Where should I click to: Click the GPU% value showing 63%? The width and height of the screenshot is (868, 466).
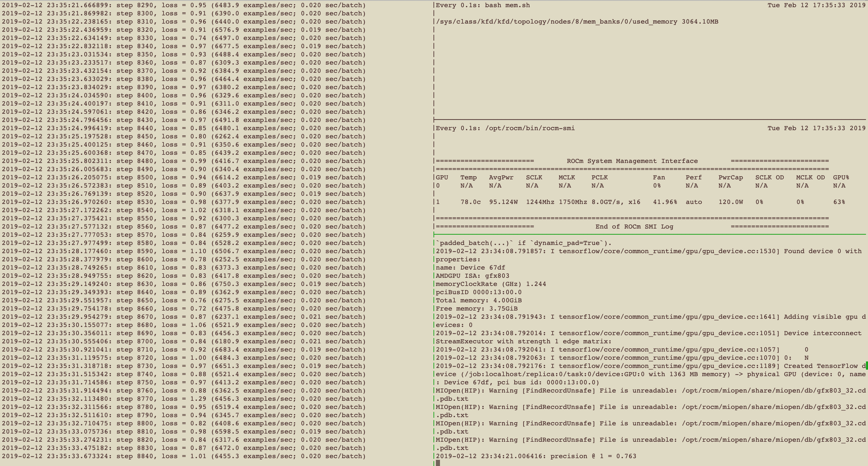pos(840,202)
